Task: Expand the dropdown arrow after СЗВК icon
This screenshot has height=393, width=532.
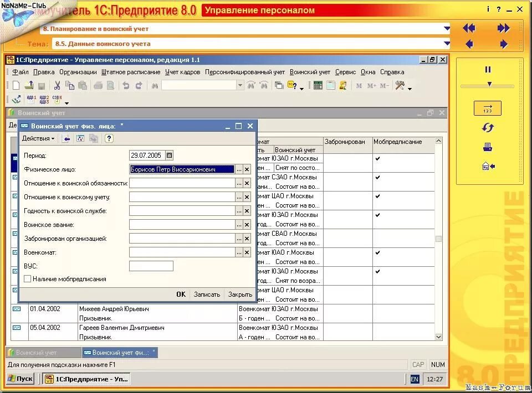Action: (67, 103)
